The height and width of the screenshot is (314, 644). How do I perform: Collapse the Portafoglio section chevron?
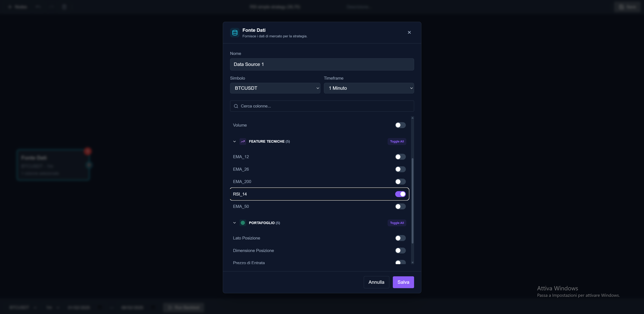pyautogui.click(x=234, y=223)
